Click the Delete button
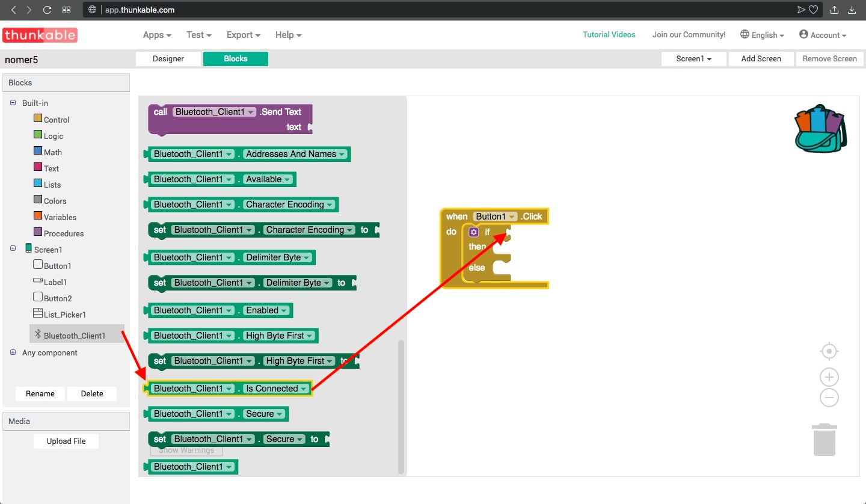 92,394
